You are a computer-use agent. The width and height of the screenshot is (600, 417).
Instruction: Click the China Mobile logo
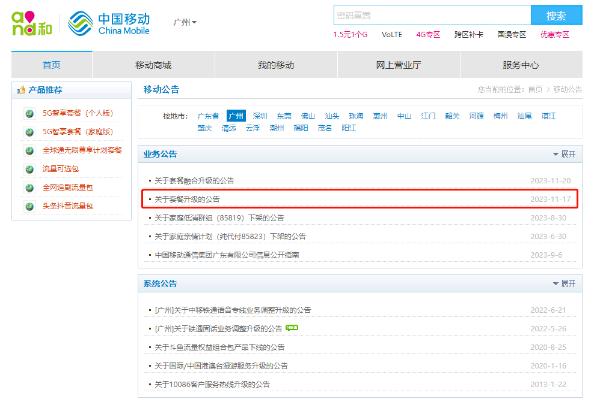(112, 24)
